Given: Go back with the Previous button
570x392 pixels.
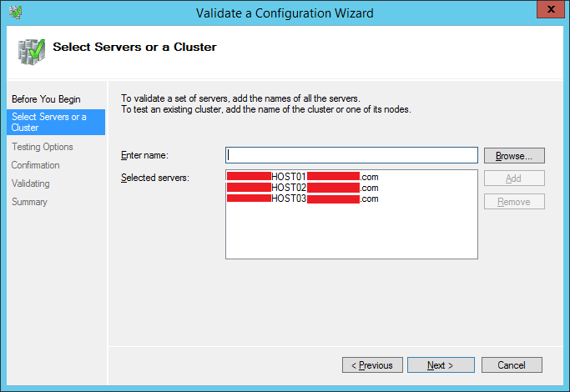Looking at the screenshot, I should [x=372, y=365].
